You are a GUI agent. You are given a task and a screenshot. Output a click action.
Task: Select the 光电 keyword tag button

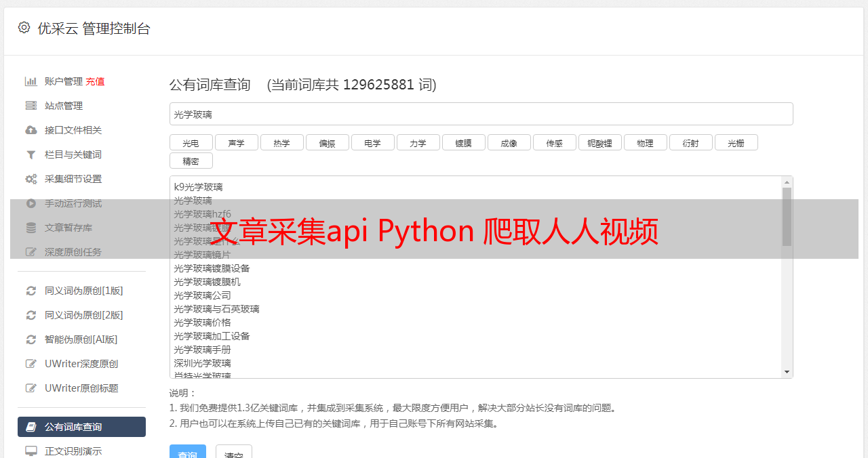[x=191, y=142]
